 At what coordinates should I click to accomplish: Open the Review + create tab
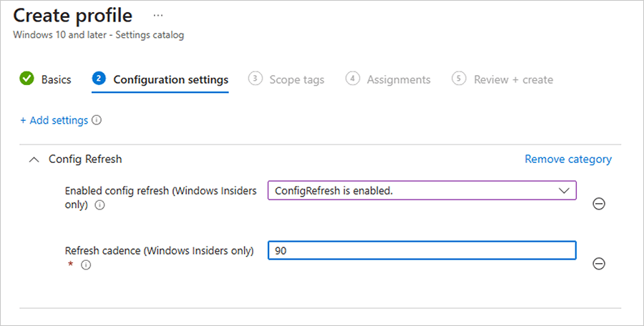pos(513,79)
